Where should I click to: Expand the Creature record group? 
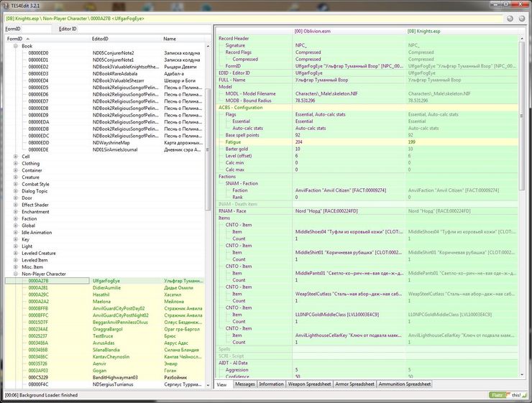tap(16, 177)
